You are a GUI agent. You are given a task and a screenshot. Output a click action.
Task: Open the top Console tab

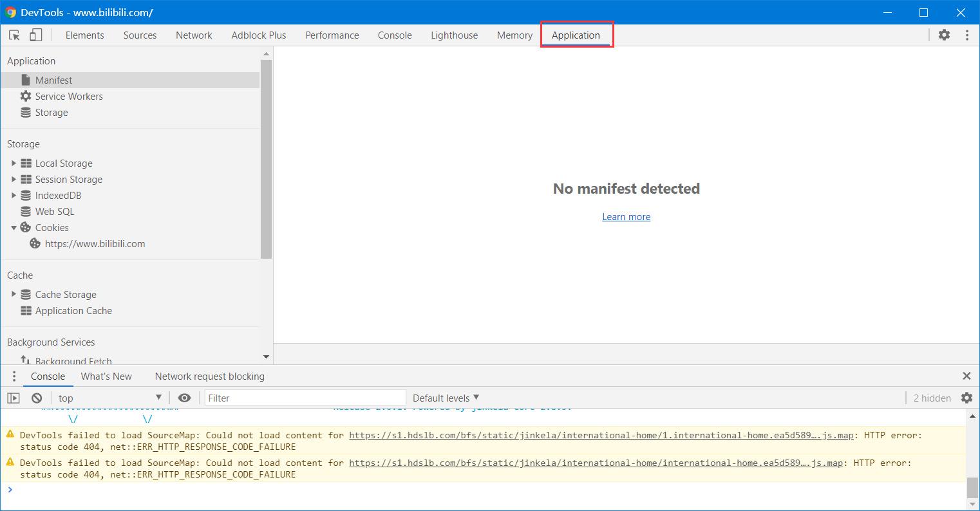tap(395, 35)
